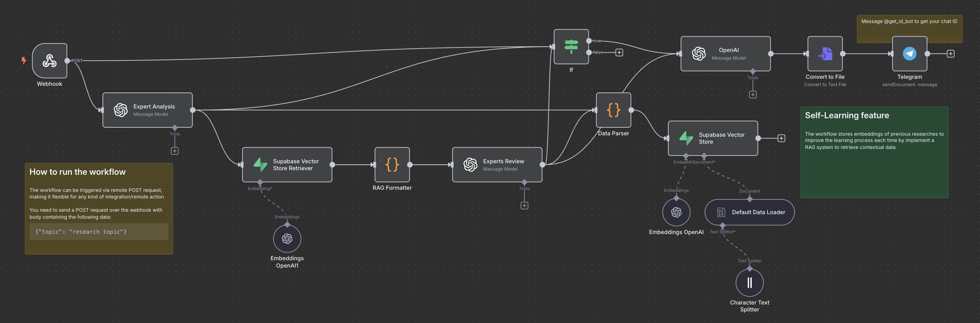The height and width of the screenshot is (323, 980).
Task: Open the Default Data Loader node
Action: [749, 212]
